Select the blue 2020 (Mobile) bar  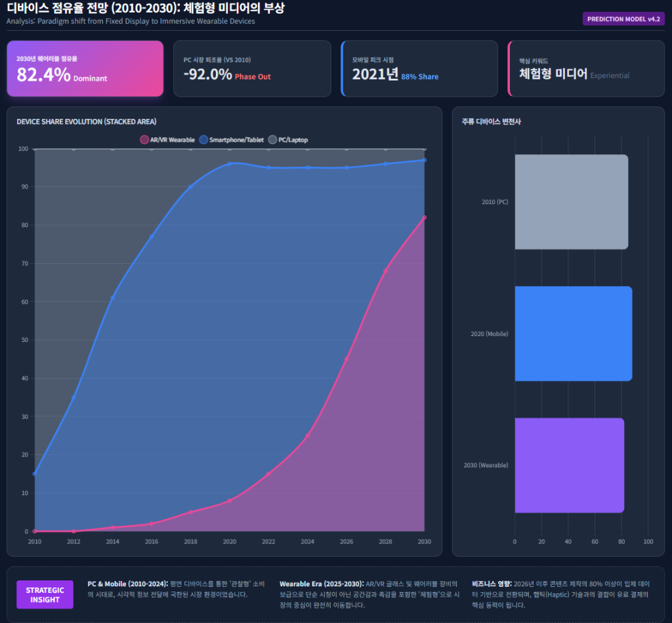573,333
